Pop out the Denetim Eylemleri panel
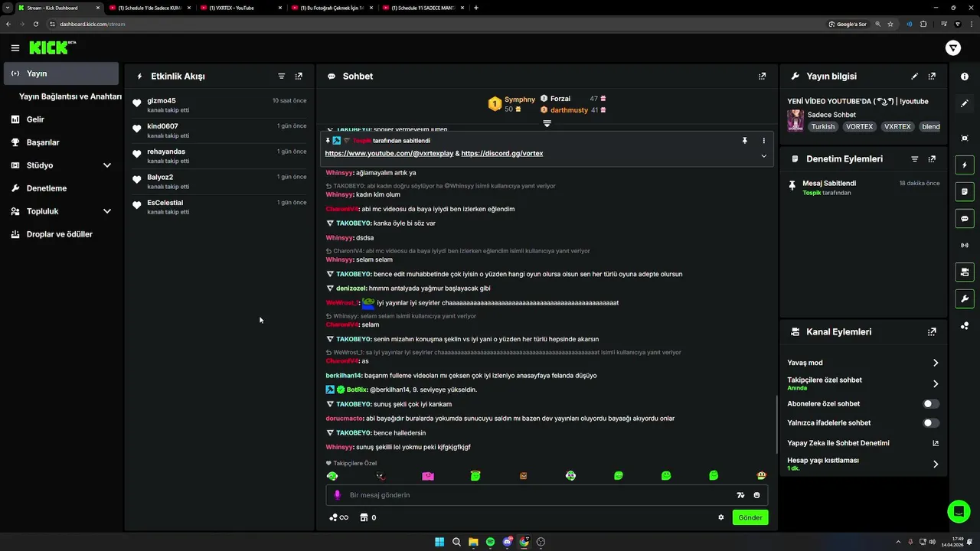Viewport: 980px width, 551px height. click(x=932, y=159)
